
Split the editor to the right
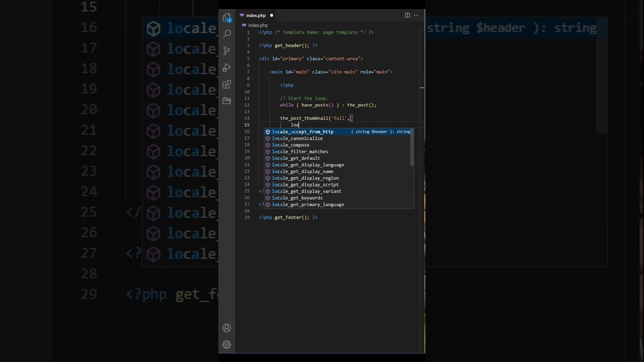pyautogui.click(x=407, y=15)
